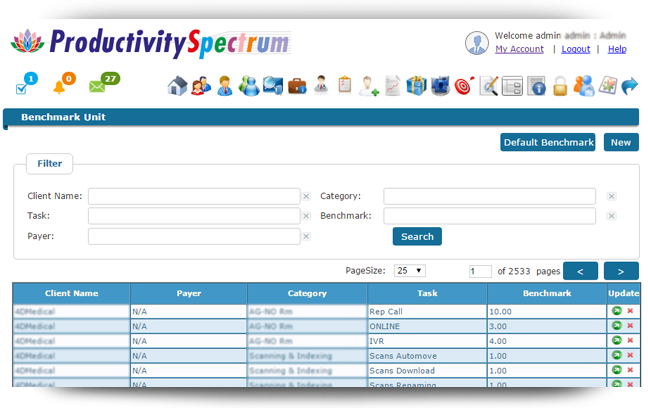
Task: Open the form layout window icon
Action: 512,86
